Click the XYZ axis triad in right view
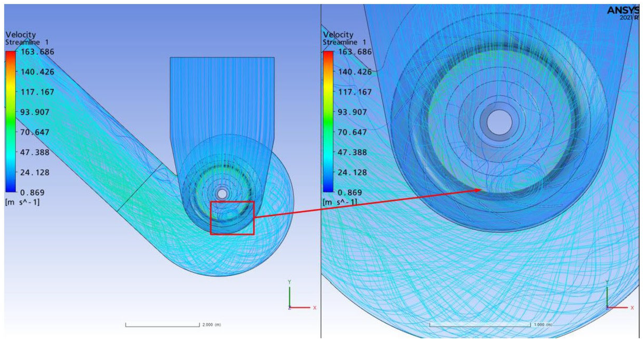 pos(615,300)
